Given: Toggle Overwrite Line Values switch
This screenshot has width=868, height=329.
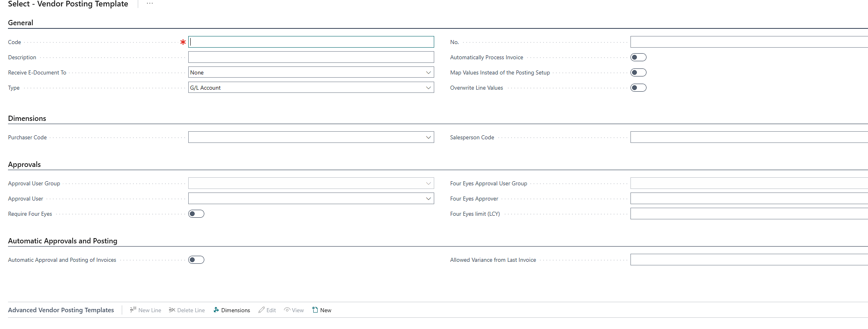Looking at the screenshot, I should coord(638,88).
